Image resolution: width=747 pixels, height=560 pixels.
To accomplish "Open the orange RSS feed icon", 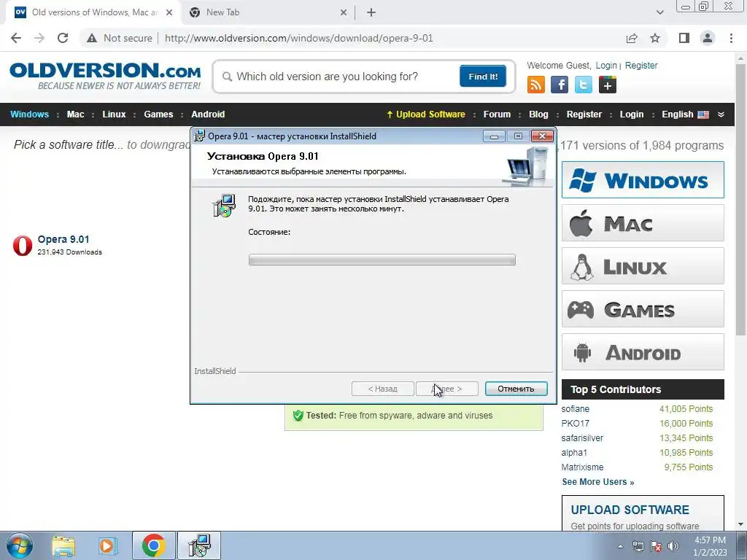I will coord(536,85).
